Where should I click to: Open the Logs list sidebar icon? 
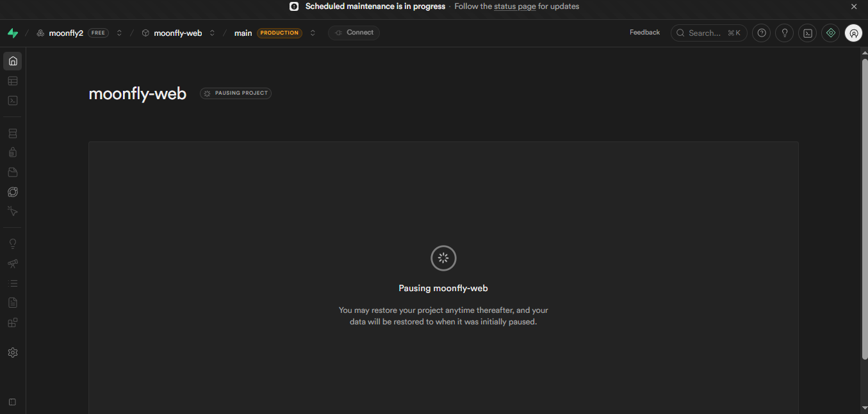tap(13, 283)
